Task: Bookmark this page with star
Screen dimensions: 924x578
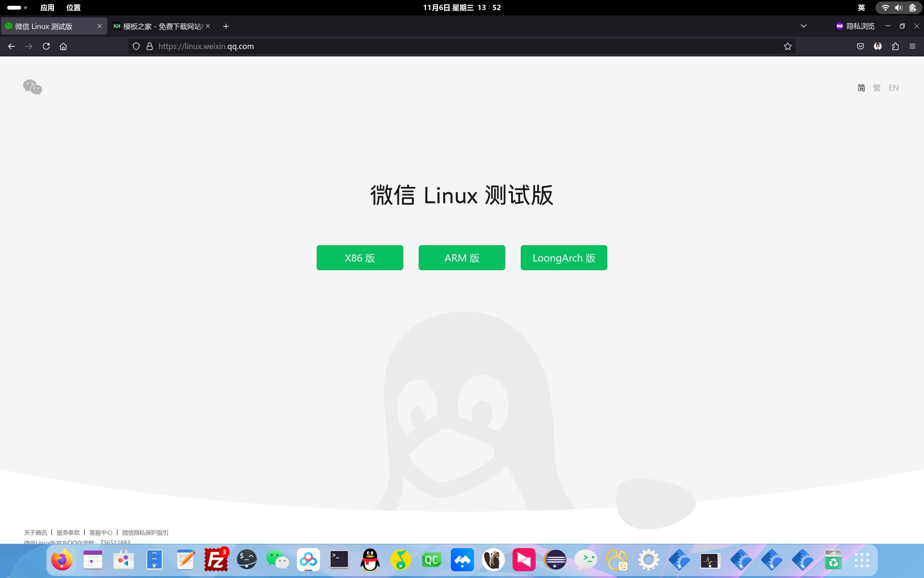Action: pyautogui.click(x=788, y=46)
